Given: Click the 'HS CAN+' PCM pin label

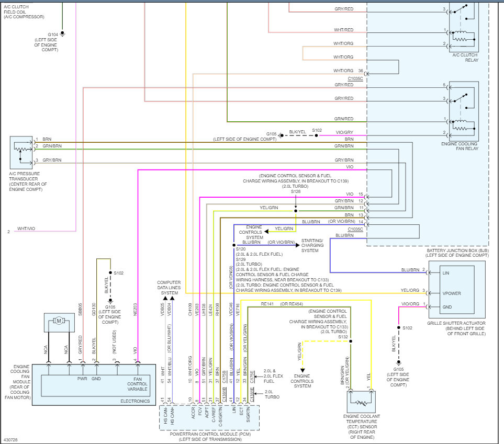Looking at the screenshot, I should click(x=172, y=416).
